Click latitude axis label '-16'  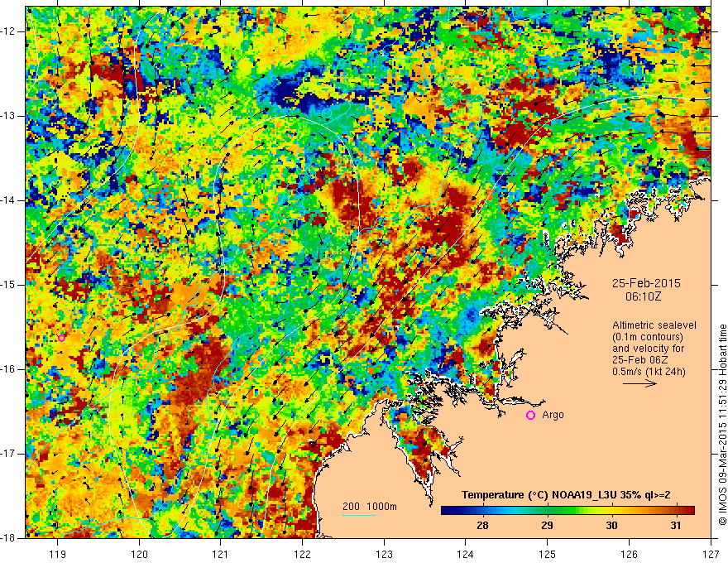[8, 369]
